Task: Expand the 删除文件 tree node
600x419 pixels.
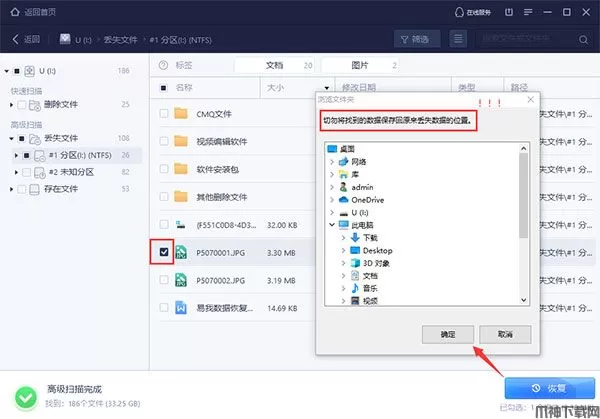Action: (11, 104)
